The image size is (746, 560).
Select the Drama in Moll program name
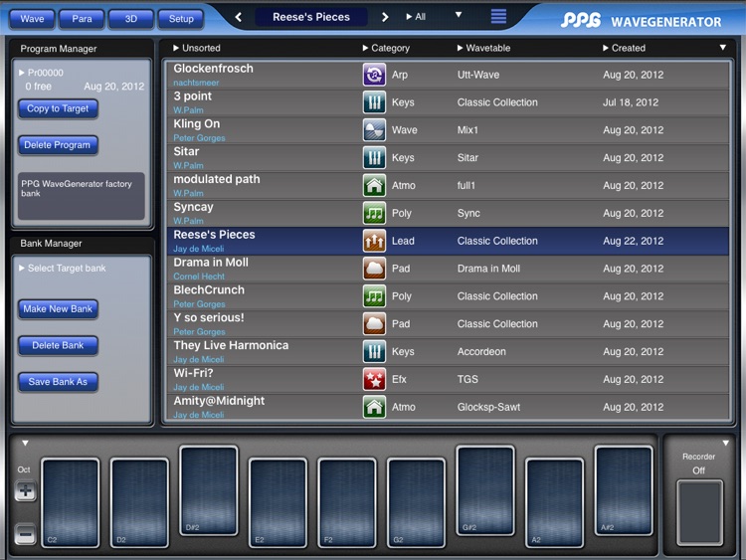tap(211, 263)
